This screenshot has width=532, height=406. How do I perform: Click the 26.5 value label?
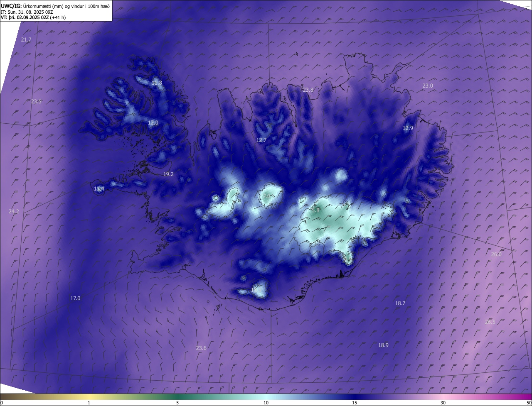click(490, 322)
